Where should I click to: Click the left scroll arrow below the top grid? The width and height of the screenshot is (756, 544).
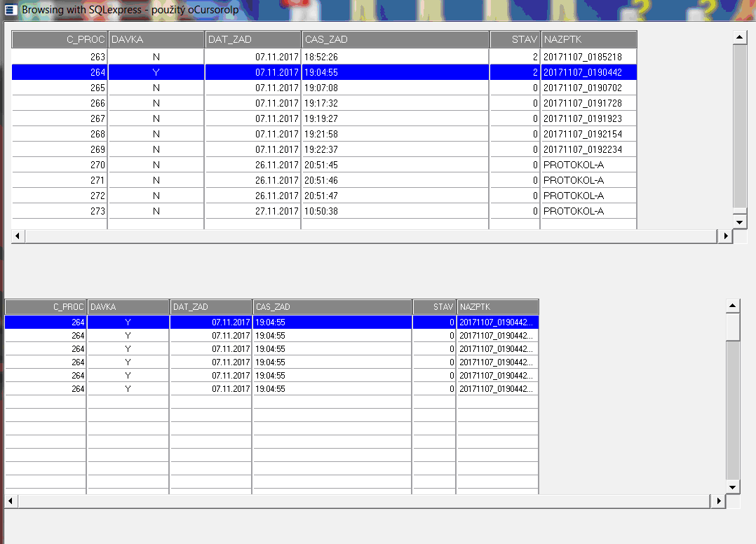point(16,236)
